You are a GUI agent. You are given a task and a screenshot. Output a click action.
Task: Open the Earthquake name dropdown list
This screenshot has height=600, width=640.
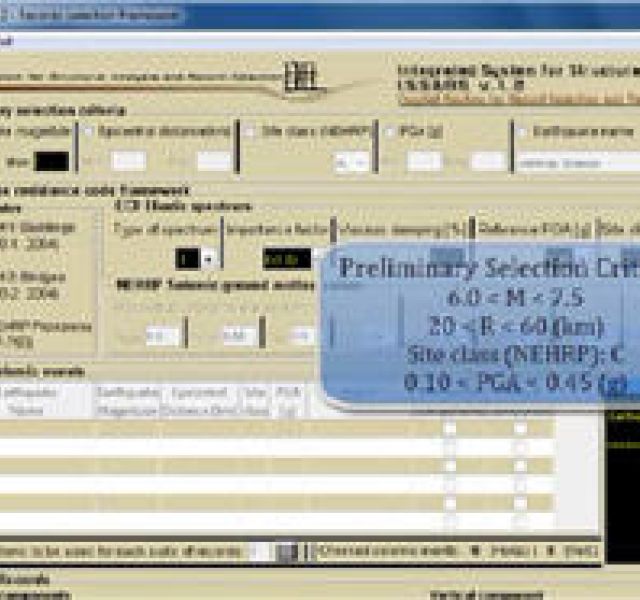(578, 163)
